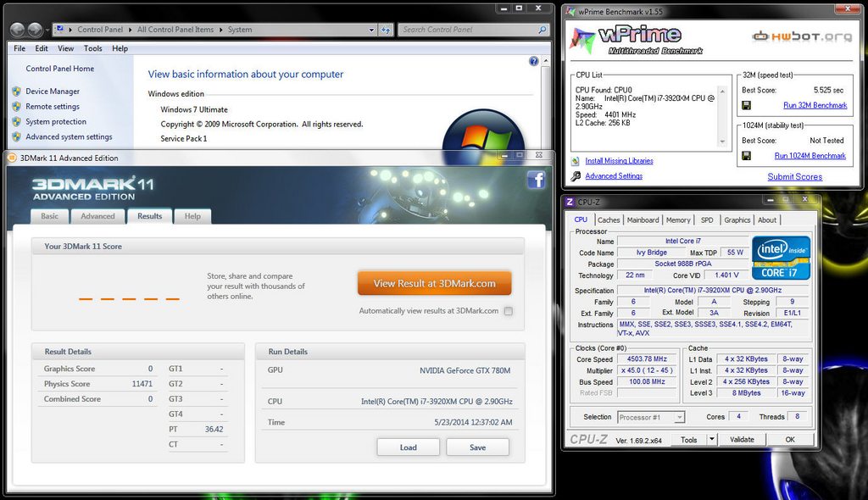Expand the breadcrumb arrow after All Control Panel Items

coord(221,30)
